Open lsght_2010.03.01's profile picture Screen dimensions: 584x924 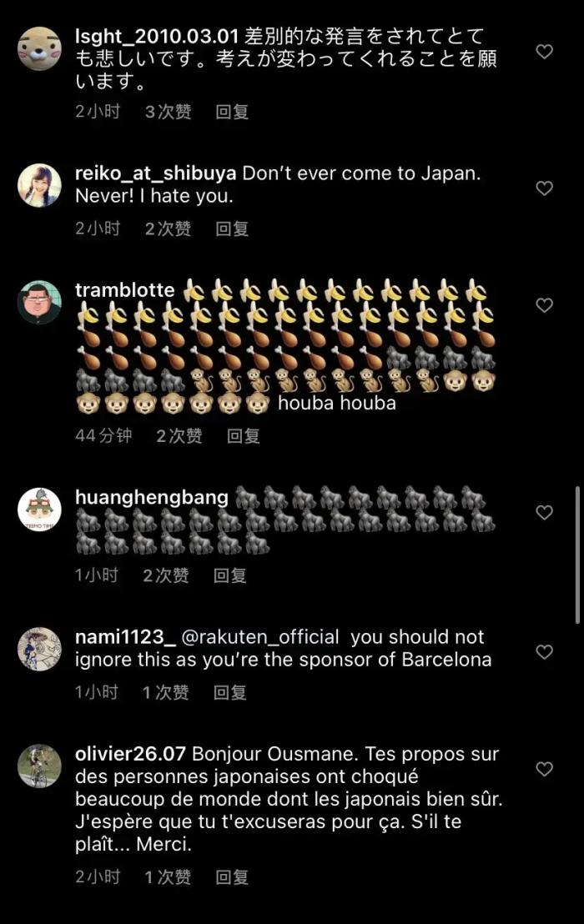(x=39, y=48)
